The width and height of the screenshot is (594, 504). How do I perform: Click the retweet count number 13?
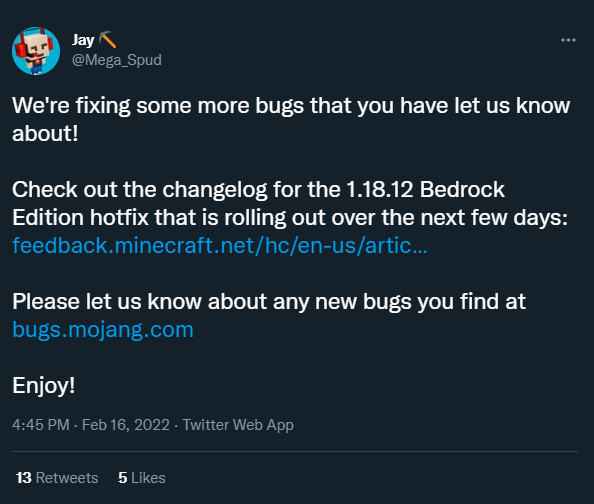click(24, 478)
